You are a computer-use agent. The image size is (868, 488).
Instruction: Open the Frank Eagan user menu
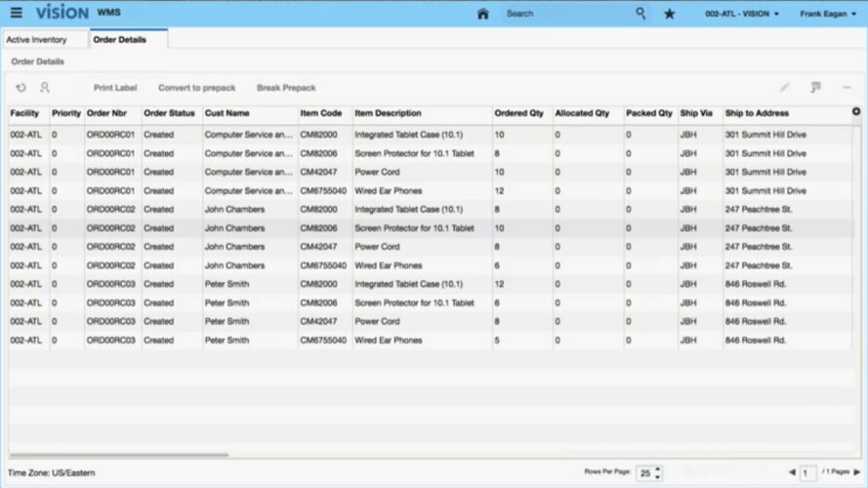pyautogui.click(x=828, y=14)
